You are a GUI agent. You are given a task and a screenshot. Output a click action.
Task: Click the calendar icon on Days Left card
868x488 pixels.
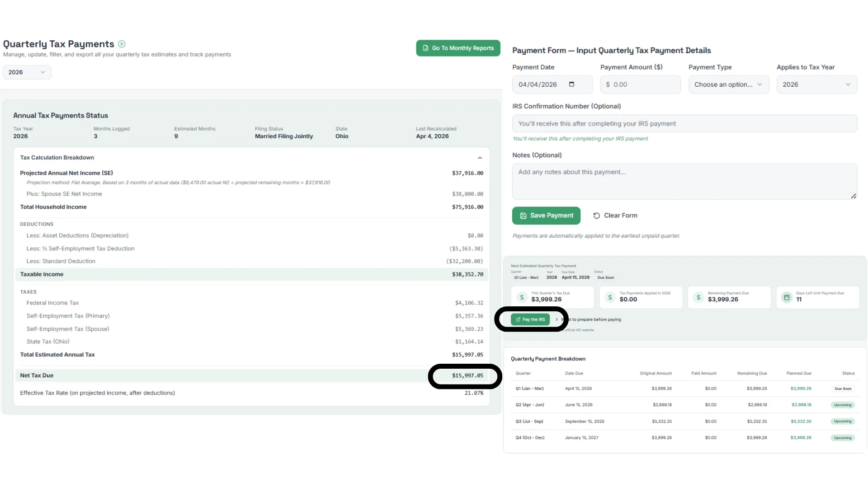pos(787,297)
